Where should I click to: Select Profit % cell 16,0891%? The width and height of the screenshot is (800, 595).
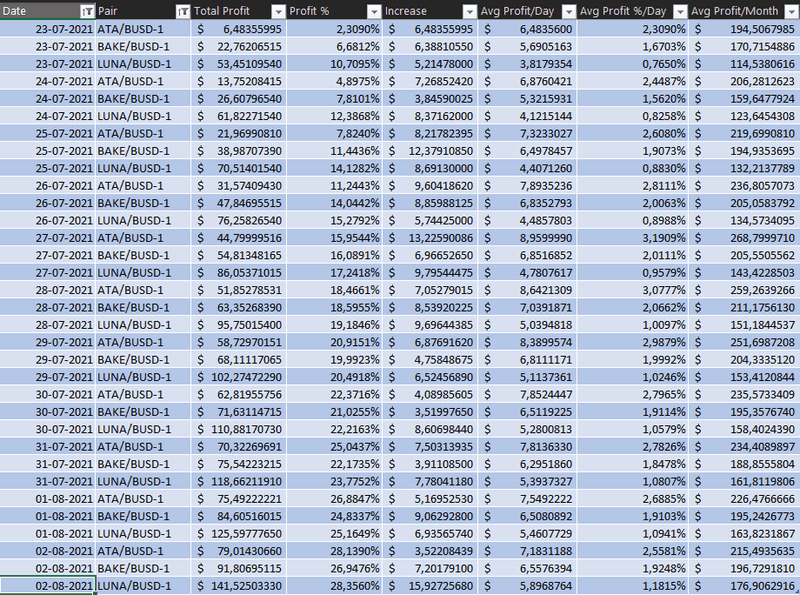pyautogui.click(x=334, y=255)
